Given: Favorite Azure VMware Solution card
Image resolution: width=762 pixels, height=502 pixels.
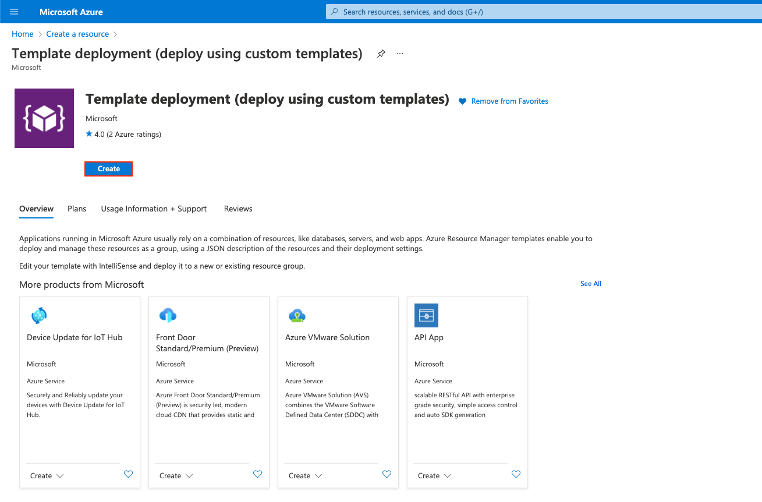Looking at the screenshot, I should pyautogui.click(x=386, y=474).
